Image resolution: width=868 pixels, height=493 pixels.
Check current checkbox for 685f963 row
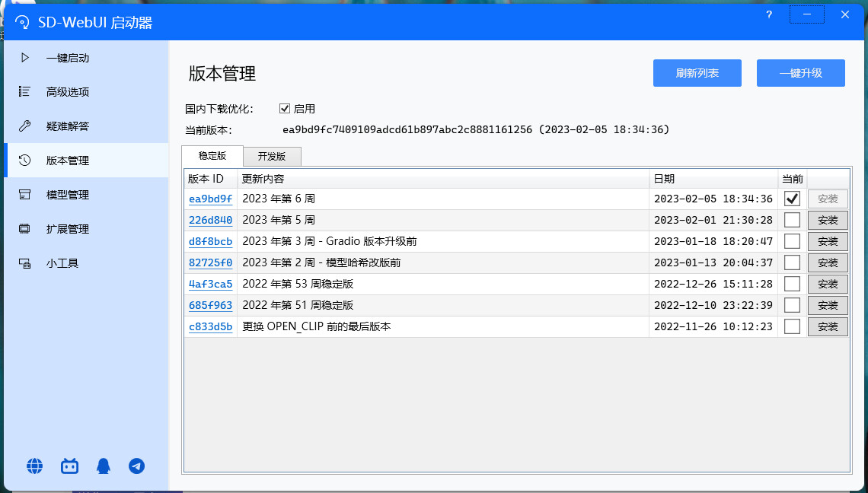click(x=792, y=305)
